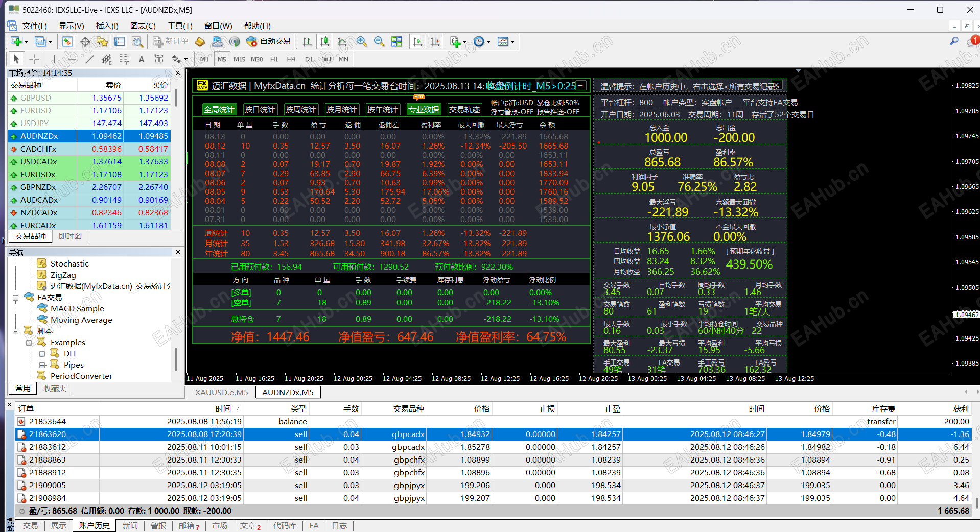Expand the DLL folder in navigator
The image size is (980, 532).
tap(42, 354)
